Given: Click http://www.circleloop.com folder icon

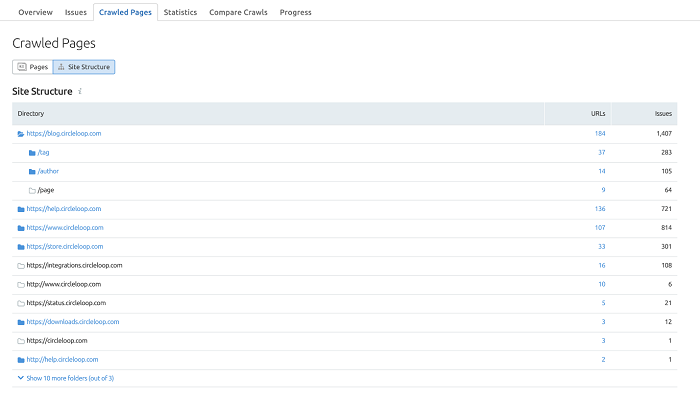Looking at the screenshot, I should tap(21, 284).
